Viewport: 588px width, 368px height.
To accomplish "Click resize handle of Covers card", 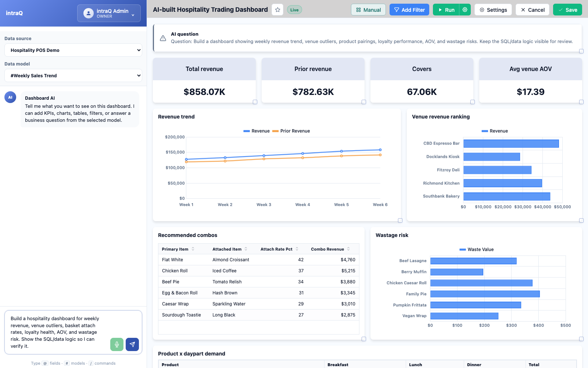I will 473,102.
